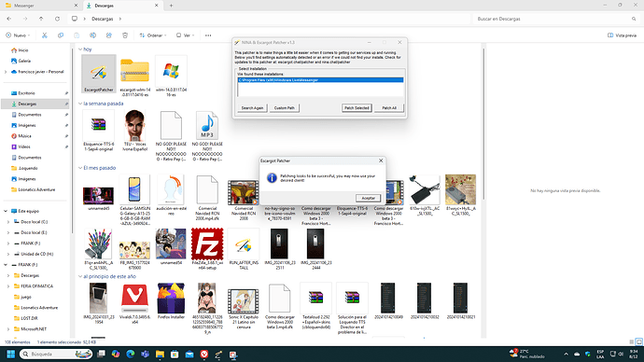Select the found installation path in the list

(x=320, y=80)
